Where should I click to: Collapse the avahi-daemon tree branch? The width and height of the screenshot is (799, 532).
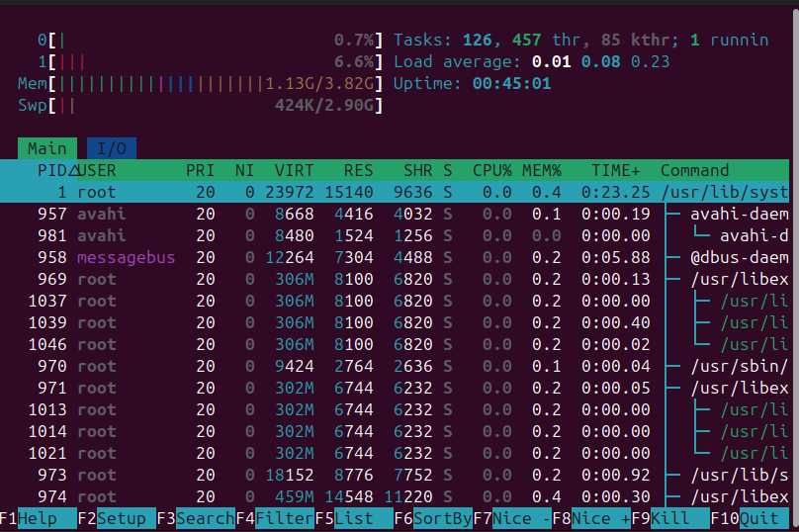click(x=672, y=214)
